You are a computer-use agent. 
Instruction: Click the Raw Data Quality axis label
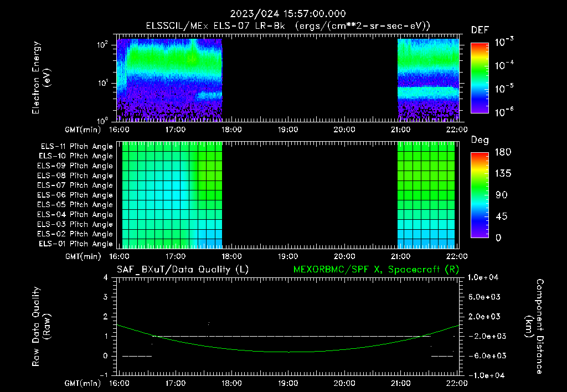click(41, 327)
